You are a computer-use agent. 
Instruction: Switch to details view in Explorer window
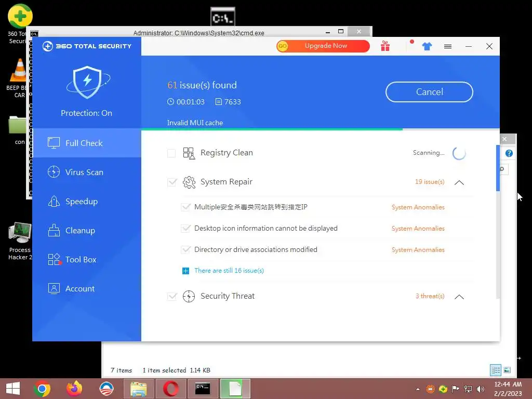(x=496, y=370)
